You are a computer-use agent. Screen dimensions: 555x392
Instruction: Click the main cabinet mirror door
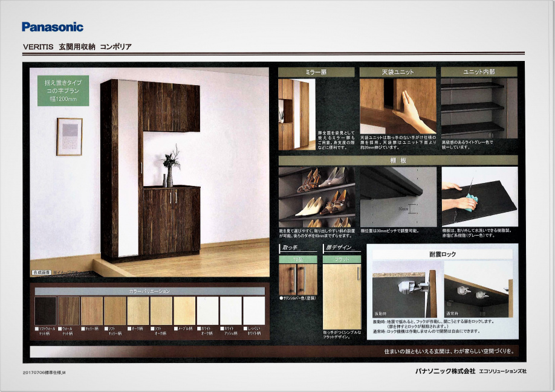coord(128,169)
